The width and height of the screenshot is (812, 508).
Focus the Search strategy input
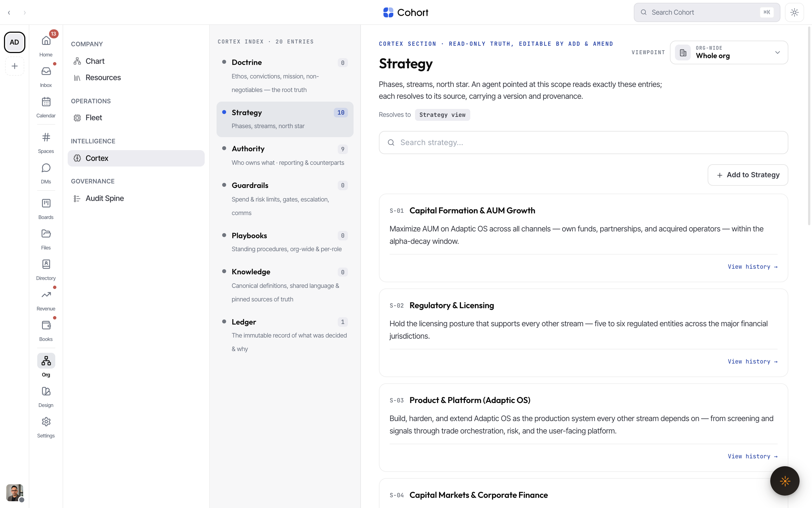point(583,143)
